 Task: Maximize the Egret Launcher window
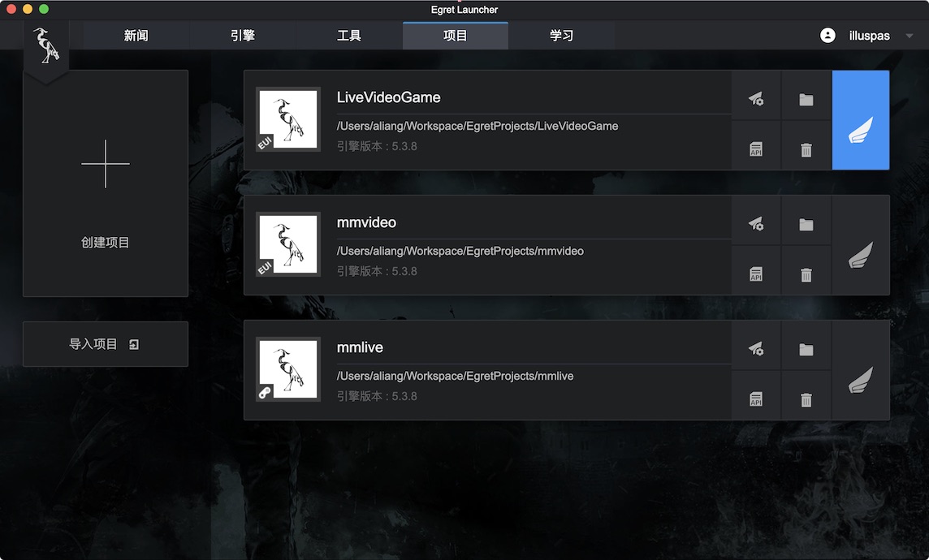44,9
